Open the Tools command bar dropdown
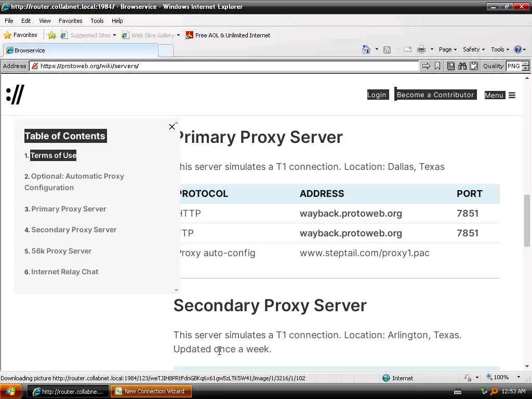The height and width of the screenshot is (399, 532). click(500, 49)
